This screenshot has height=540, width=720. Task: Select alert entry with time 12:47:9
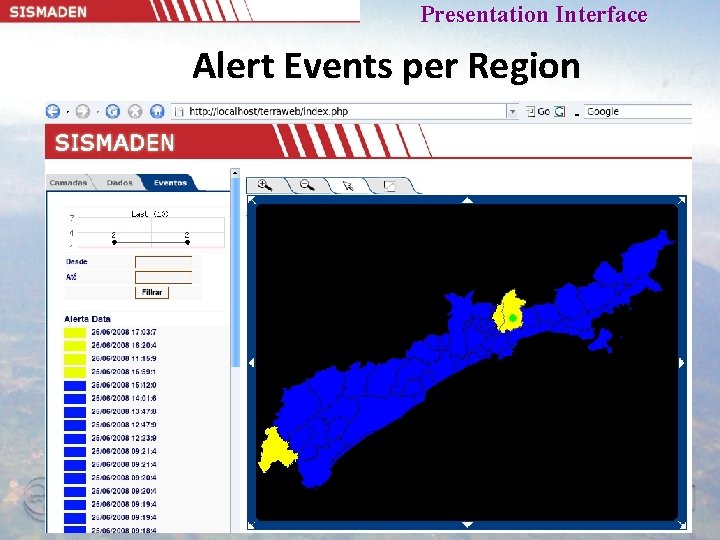tap(124, 425)
